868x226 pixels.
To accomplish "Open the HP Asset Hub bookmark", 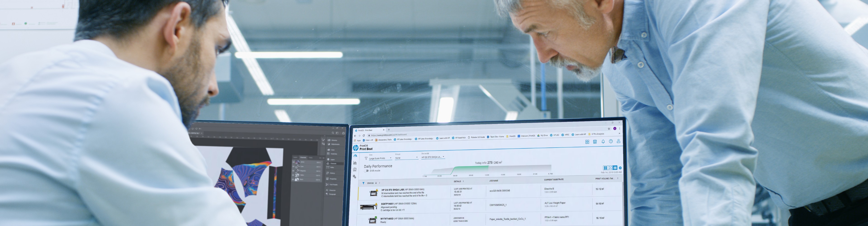I will pos(459,138).
